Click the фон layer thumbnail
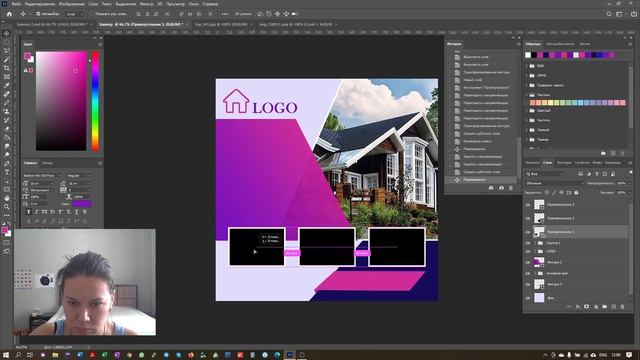Screen dimensions: 640x360 point(539,298)
